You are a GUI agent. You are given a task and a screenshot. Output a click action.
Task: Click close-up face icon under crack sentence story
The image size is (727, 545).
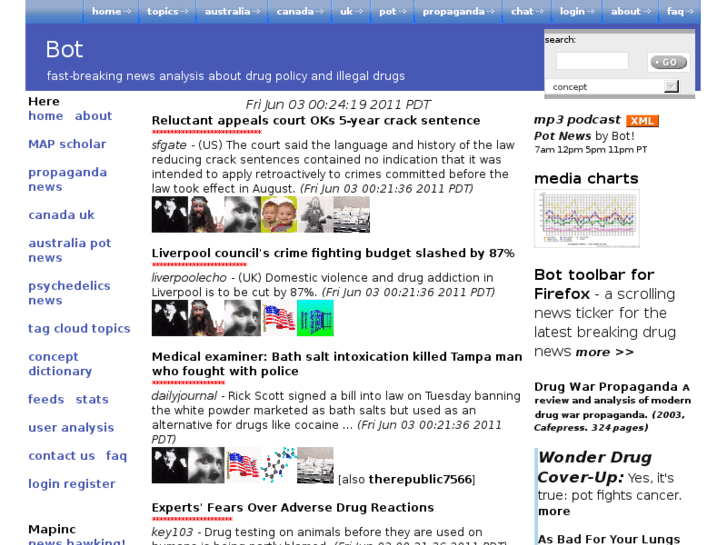[242, 214]
